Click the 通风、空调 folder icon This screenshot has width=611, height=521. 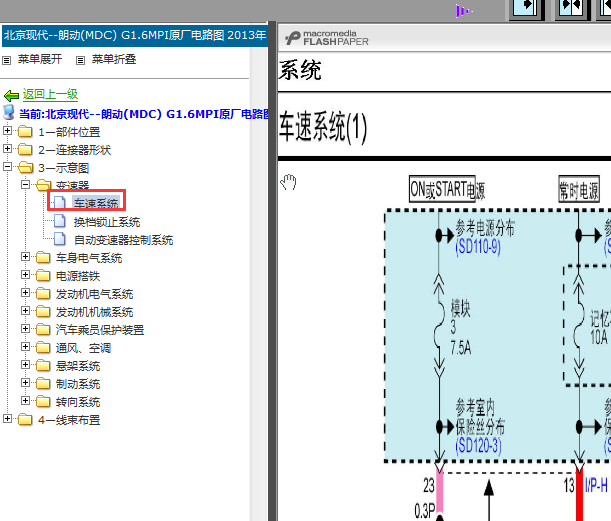(x=43, y=347)
